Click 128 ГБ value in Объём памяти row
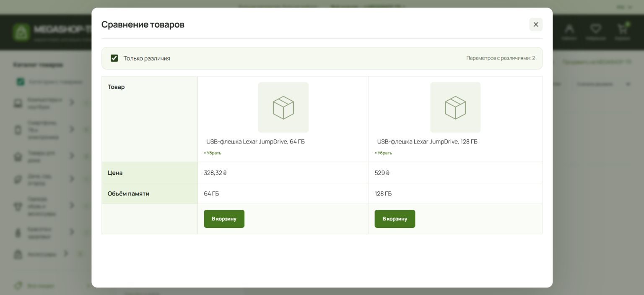644x295 pixels. click(x=383, y=193)
